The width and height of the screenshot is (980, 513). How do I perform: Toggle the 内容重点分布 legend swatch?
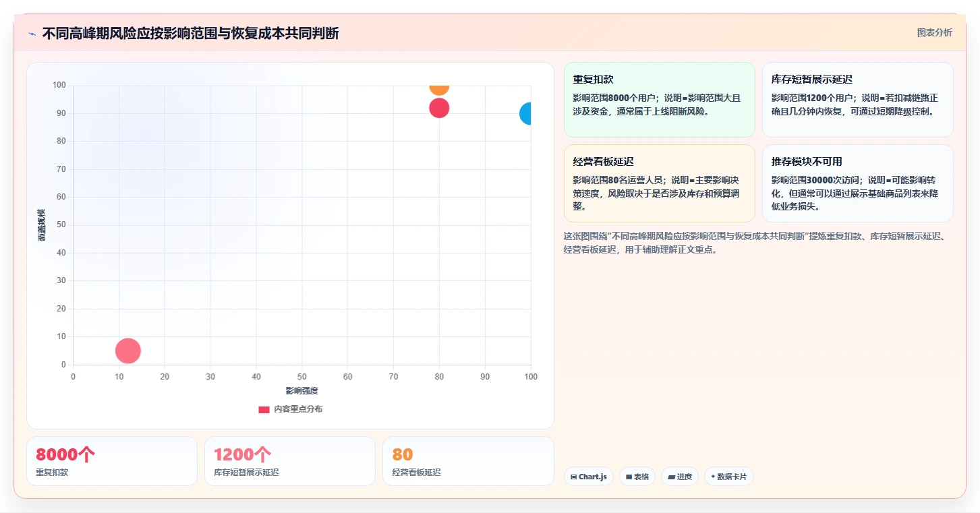264,409
